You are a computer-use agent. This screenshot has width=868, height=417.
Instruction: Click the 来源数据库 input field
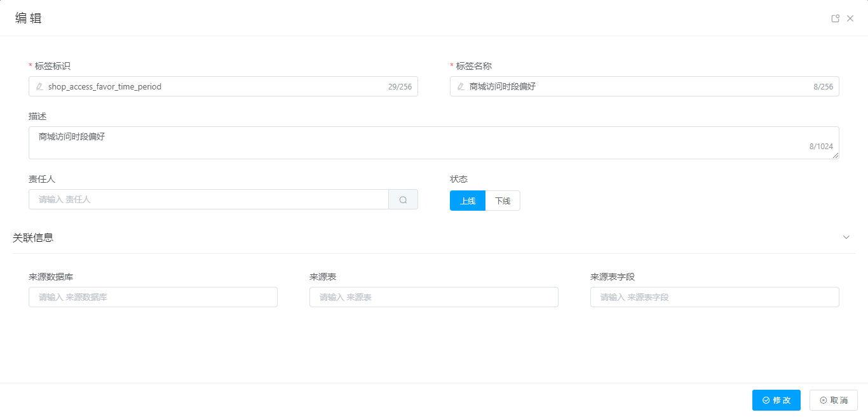(x=153, y=296)
